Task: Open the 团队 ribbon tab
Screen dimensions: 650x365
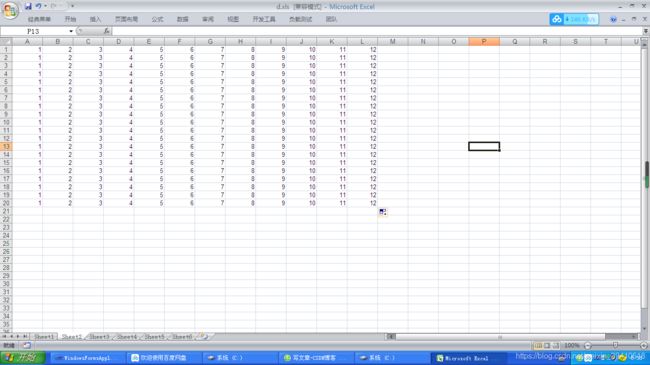Action: pos(331,19)
